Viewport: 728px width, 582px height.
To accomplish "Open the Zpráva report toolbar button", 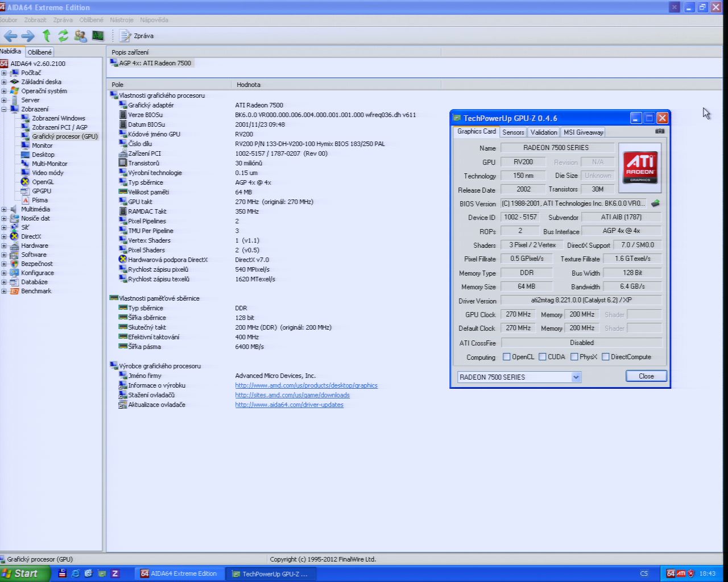I will click(x=136, y=36).
